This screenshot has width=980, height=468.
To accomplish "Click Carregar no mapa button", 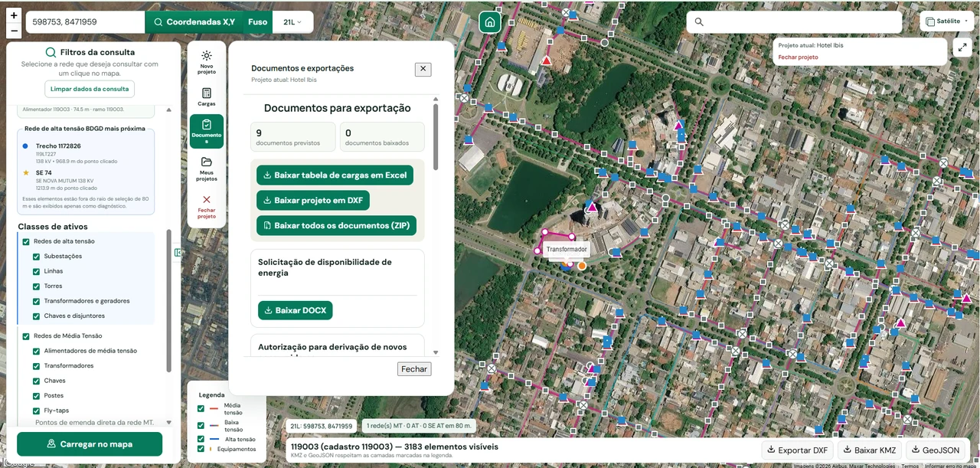I will 90,443.
